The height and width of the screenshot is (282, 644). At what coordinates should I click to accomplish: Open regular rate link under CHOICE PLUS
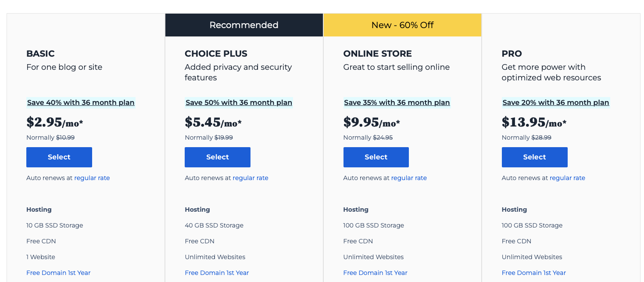click(250, 178)
